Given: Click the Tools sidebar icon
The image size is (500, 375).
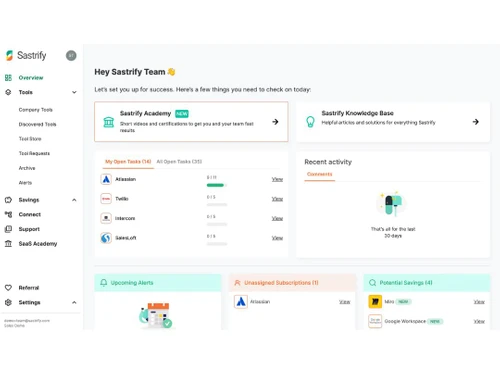Looking at the screenshot, I should [x=8, y=92].
